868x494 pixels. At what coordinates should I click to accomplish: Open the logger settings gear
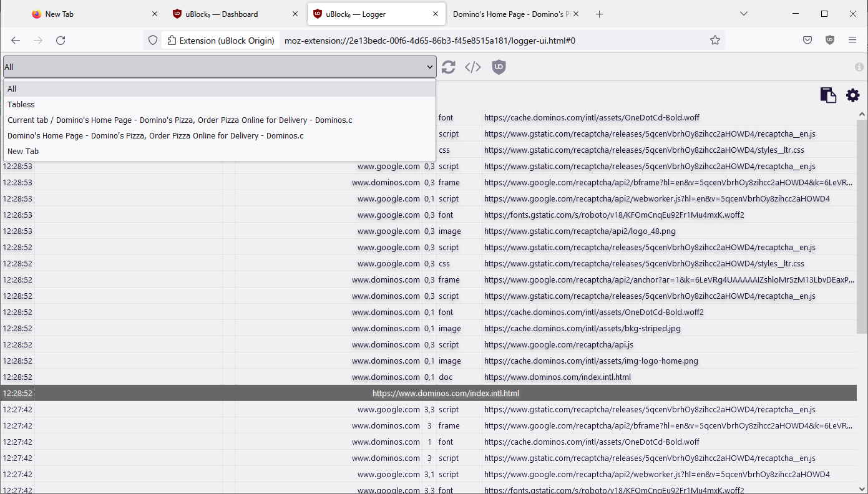pos(852,95)
